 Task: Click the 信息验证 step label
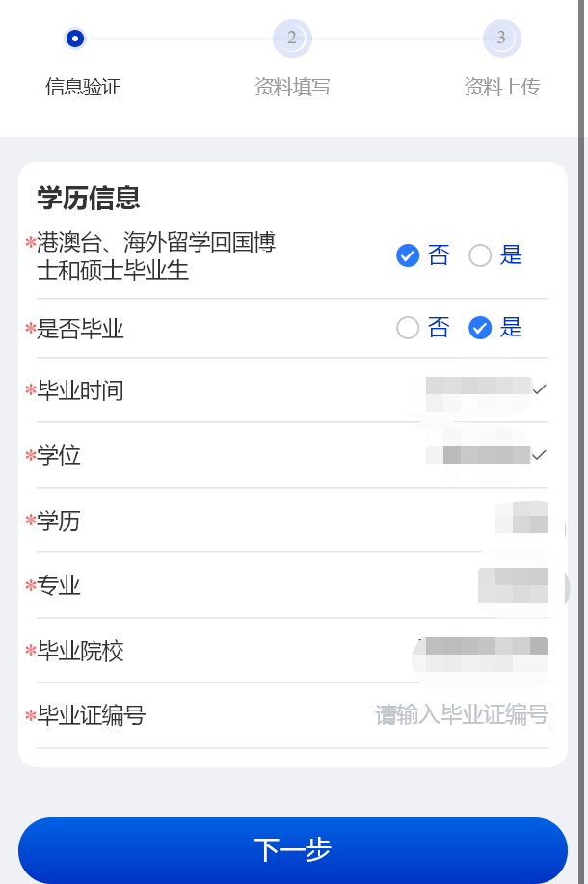pos(83,87)
